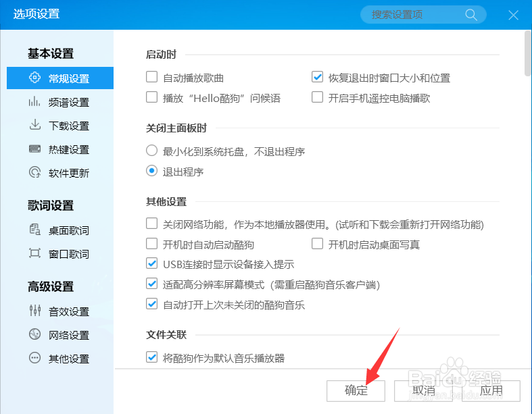The image size is (532, 414).
Task: Click the 取消 button
Action: (423, 390)
